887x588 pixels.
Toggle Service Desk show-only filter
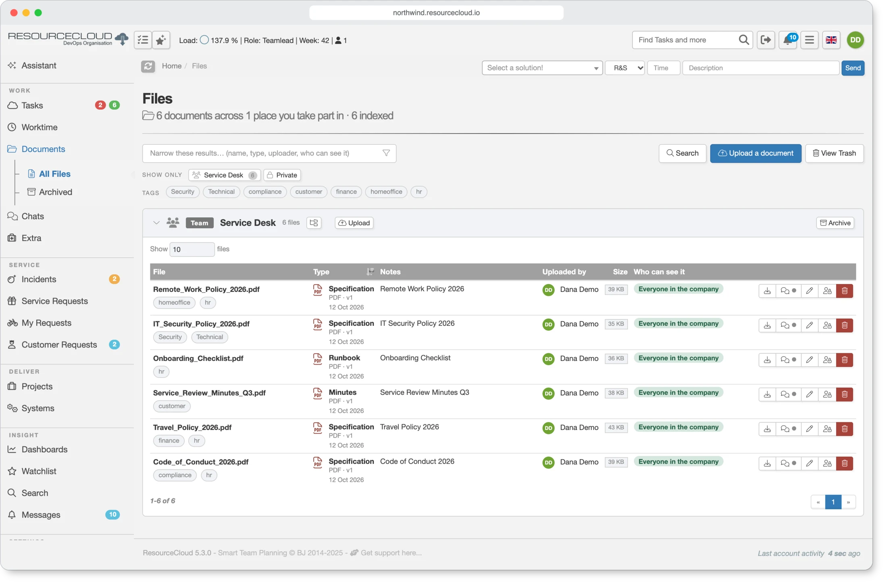(224, 175)
